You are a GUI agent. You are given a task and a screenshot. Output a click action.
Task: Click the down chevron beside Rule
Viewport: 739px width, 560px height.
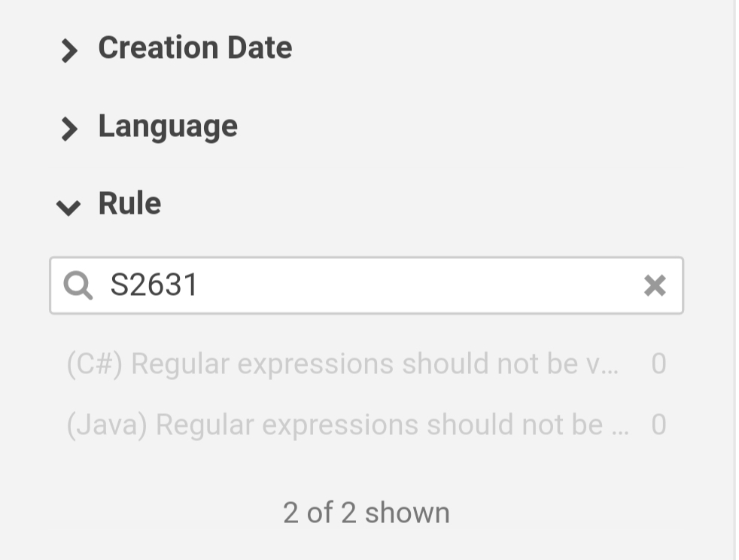pos(68,208)
